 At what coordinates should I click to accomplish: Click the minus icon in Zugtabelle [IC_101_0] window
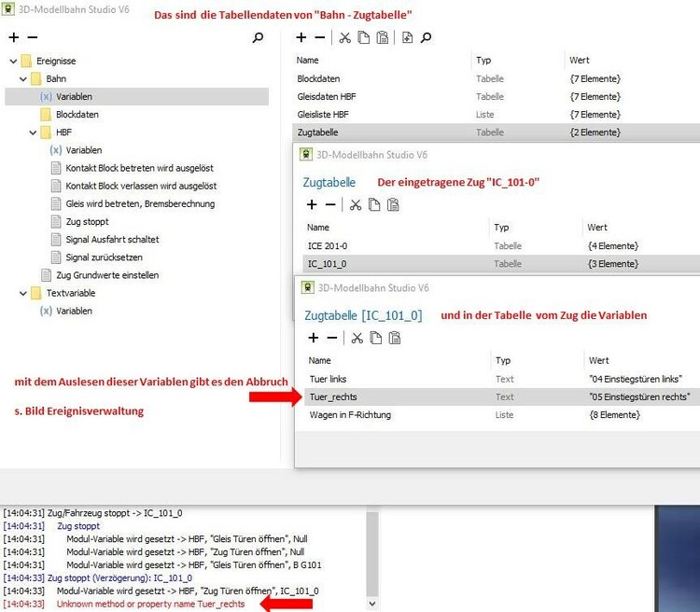332,338
